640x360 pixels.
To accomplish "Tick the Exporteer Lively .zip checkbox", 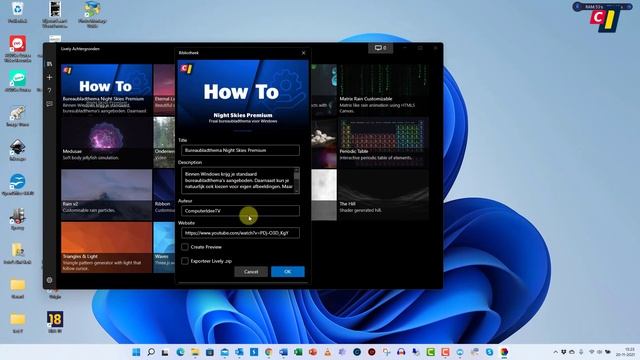I will click(x=184, y=261).
